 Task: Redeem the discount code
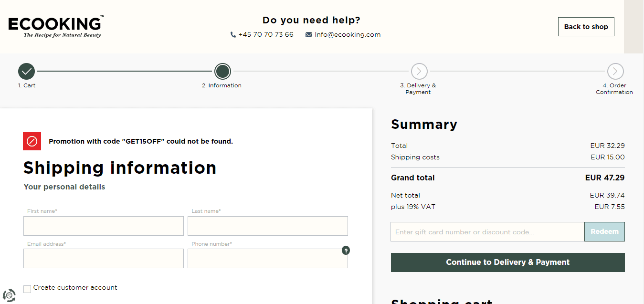point(604,232)
